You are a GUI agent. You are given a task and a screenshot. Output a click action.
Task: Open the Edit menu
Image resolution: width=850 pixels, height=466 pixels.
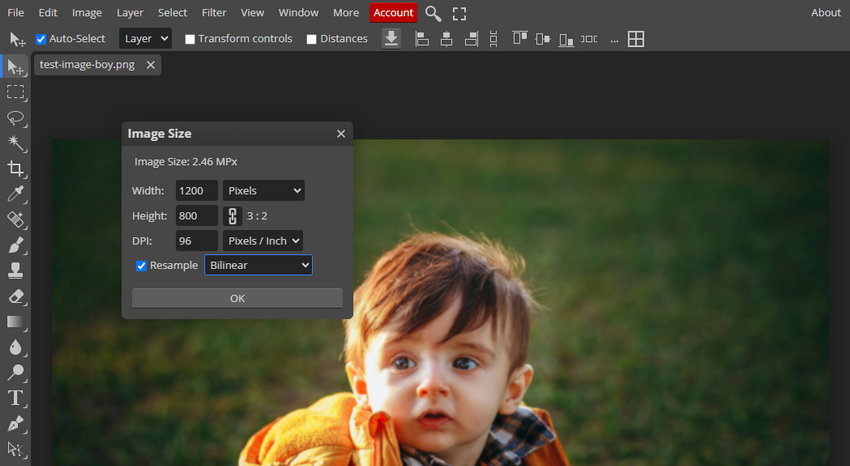coord(48,12)
